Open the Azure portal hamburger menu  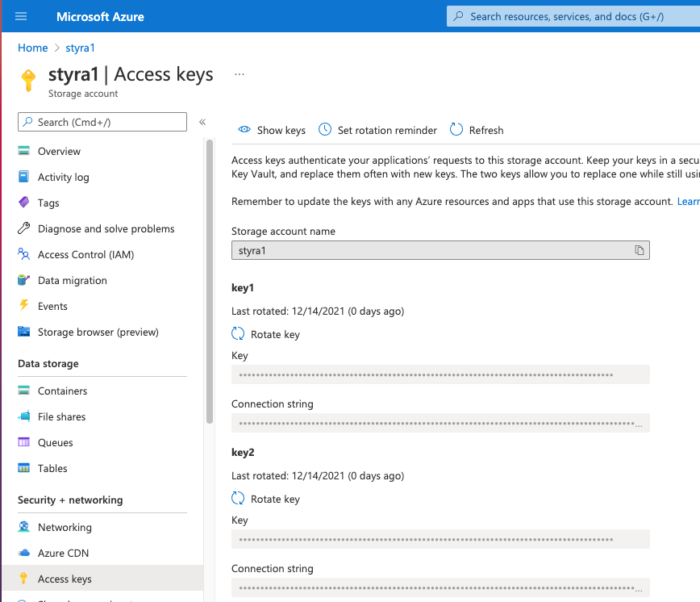(21, 16)
